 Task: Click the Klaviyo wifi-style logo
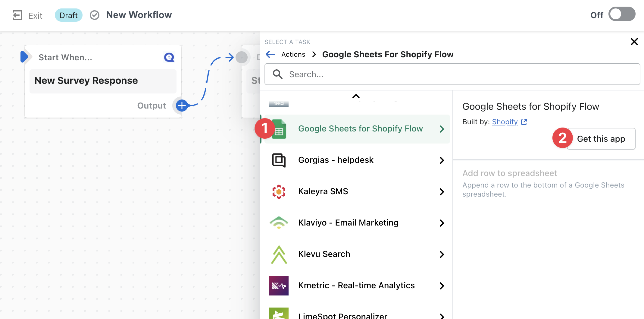(x=279, y=223)
